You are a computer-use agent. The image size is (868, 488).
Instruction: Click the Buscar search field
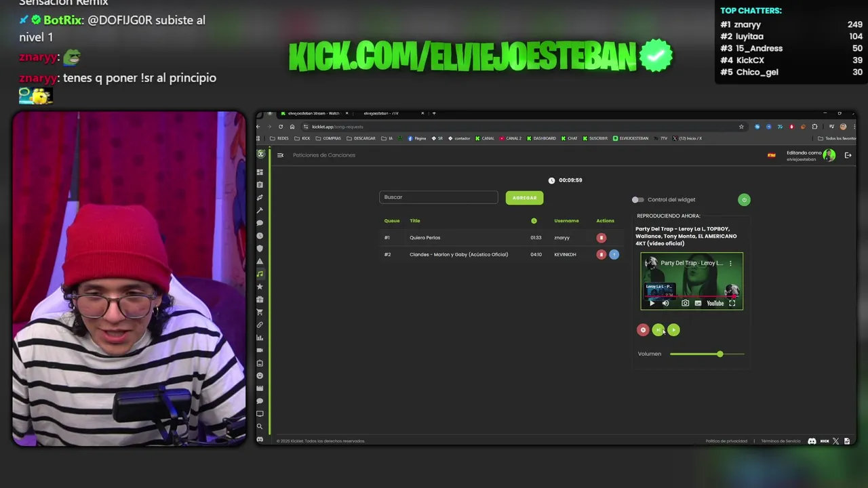[x=438, y=197]
